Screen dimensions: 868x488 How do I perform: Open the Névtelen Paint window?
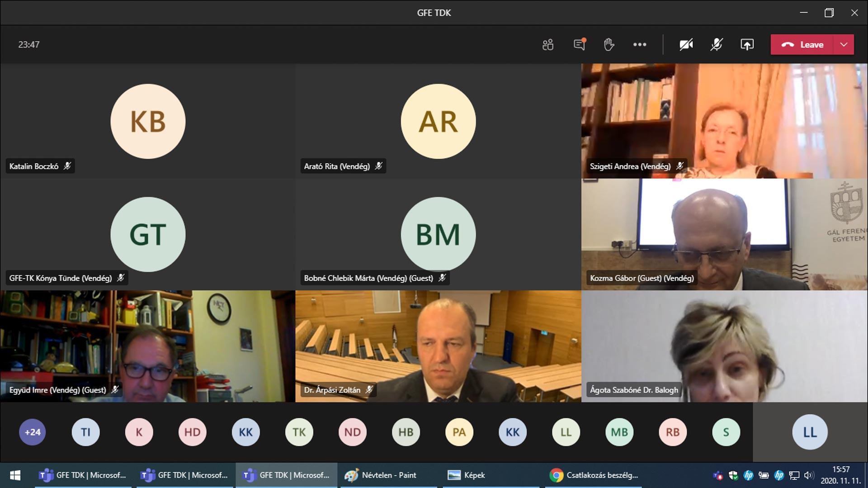(381, 475)
